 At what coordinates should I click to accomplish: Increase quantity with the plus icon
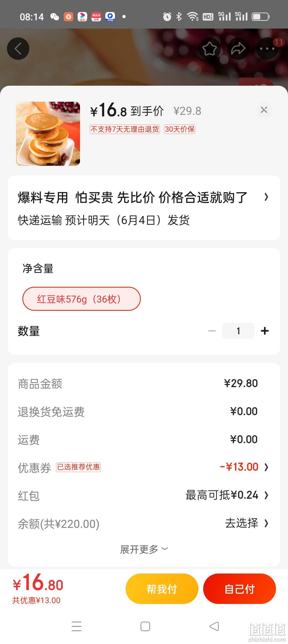[x=265, y=331]
